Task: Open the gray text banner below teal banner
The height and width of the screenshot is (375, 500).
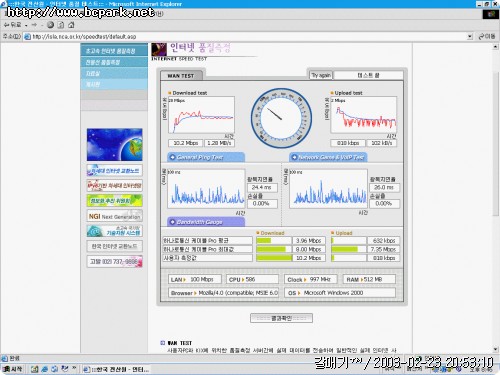Action: click(114, 246)
